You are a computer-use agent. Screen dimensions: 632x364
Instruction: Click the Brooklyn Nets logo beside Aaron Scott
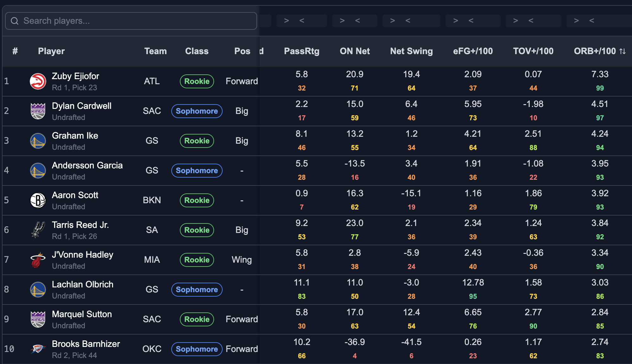38,200
